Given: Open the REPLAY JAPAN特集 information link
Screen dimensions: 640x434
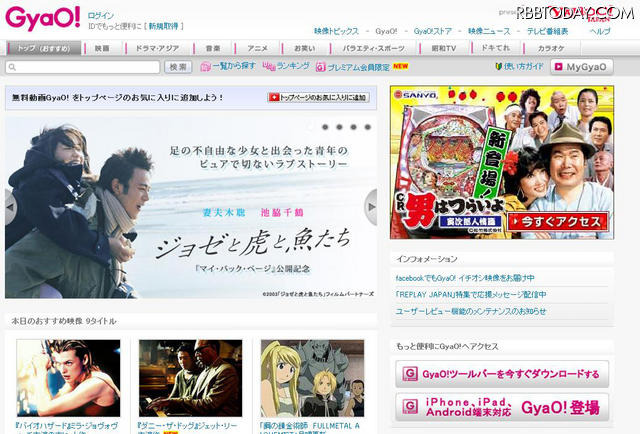Looking at the screenshot, I should 471,294.
